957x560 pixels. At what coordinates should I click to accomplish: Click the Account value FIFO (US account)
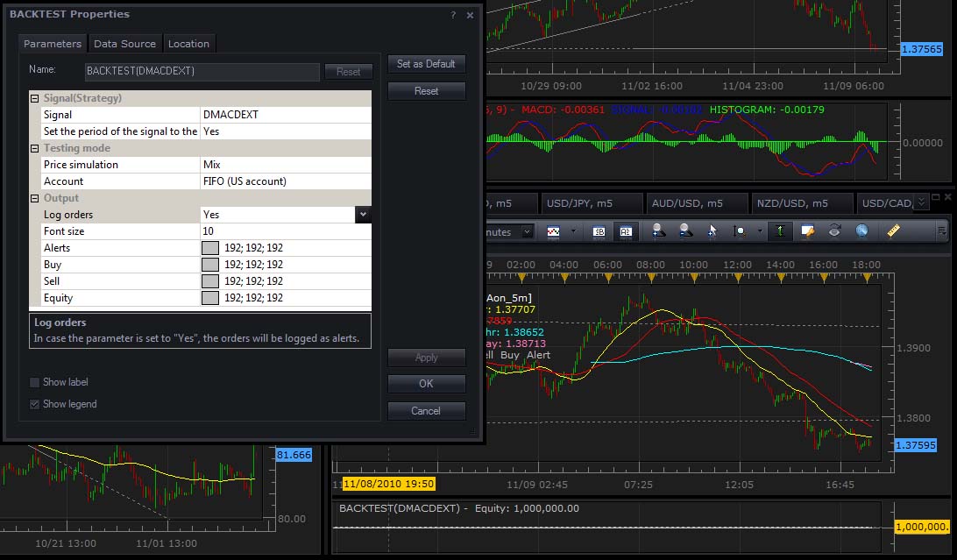point(286,181)
